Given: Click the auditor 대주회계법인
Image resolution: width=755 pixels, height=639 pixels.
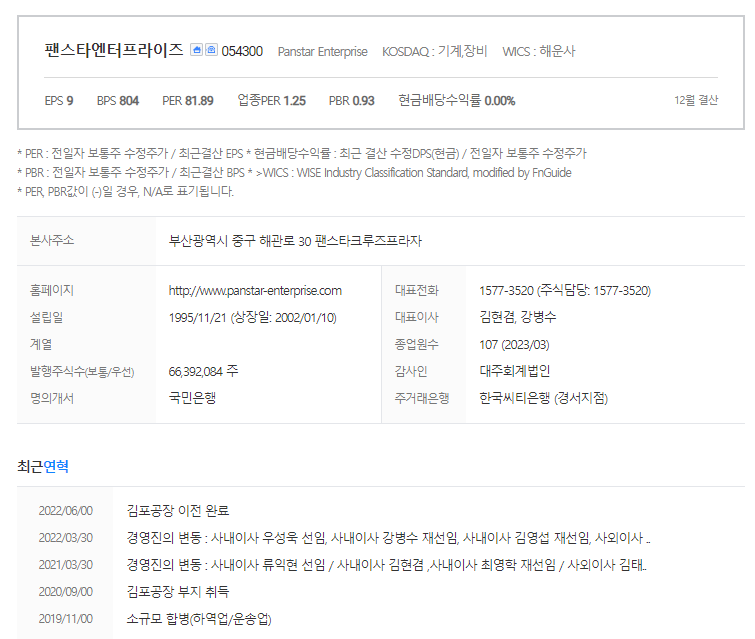Looking at the screenshot, I should click(x=515, y=371).
